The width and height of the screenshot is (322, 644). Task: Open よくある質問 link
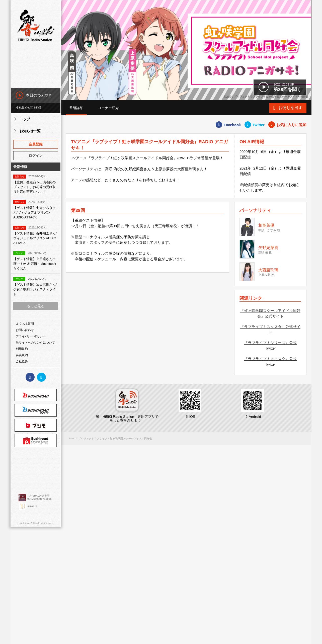(25, 324)
